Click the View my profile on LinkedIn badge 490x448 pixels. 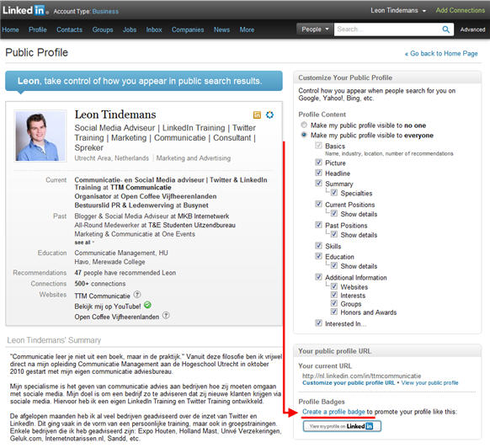342,426
